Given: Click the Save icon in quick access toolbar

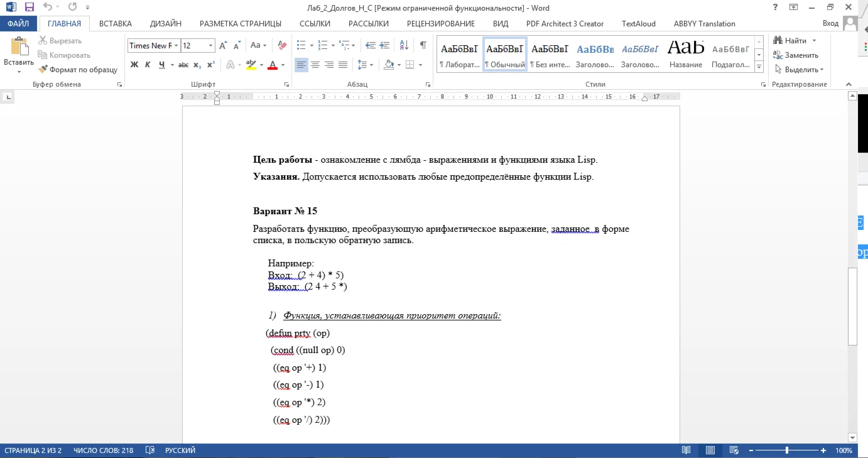Looking at the screenshot, I should 30,8.
